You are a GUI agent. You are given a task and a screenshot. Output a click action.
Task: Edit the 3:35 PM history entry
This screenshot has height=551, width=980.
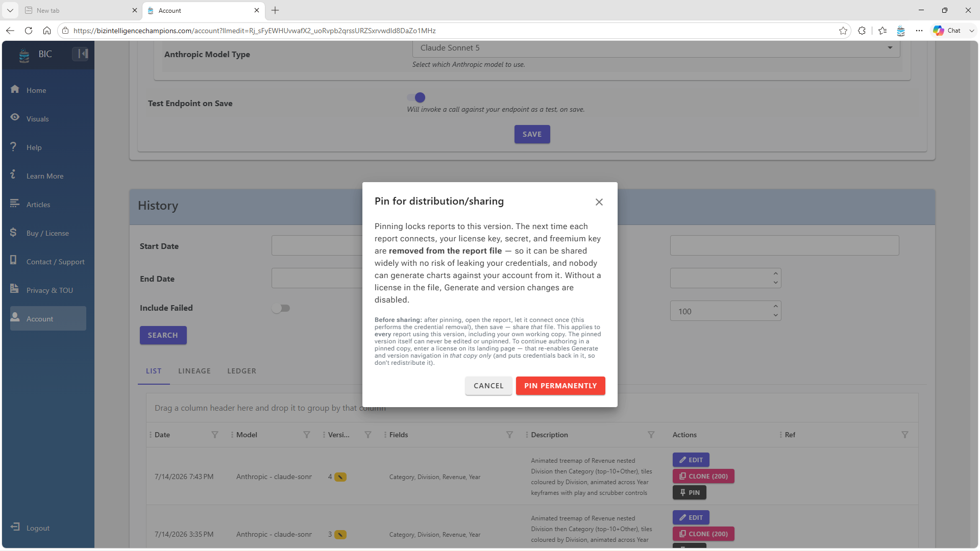[691, 517]
